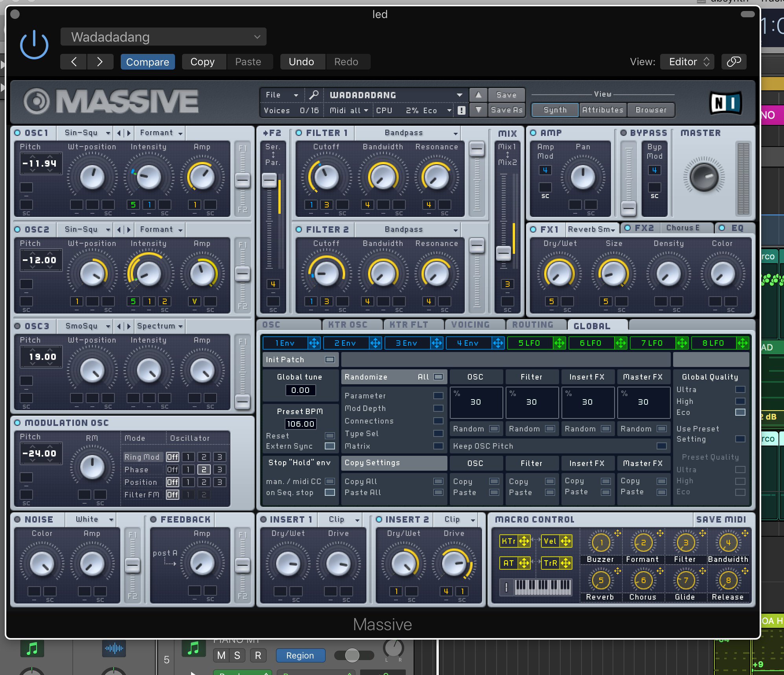Tick the Extern Sync checkbox
The height and width of the screenshot is (675, 784).
click(x=329, y=446)
